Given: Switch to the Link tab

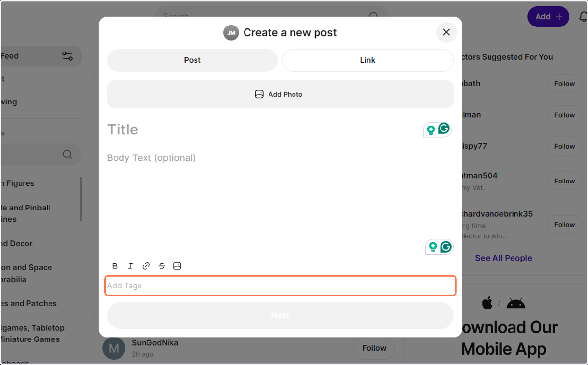Looking at the screenshot, I should click(367, 60).
